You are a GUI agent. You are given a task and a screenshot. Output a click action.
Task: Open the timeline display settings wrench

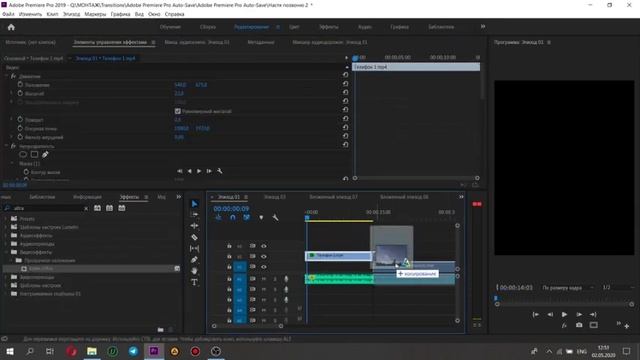[276, 218]
